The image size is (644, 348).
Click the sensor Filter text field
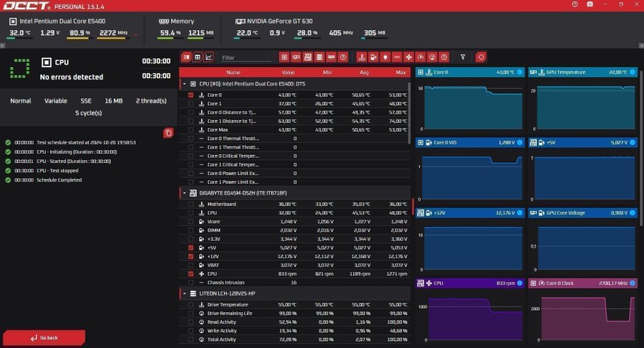245,57
